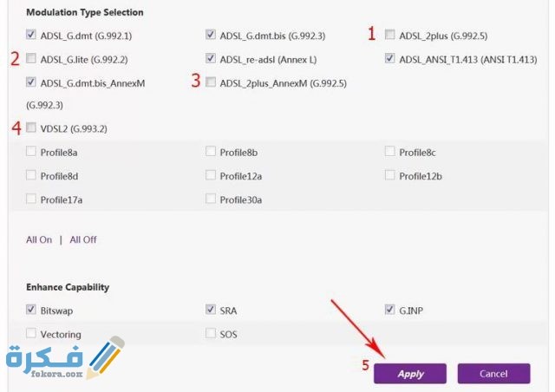Screen dimensions: 555x392
Task: Disable ADSL_ANSI_T1.413 modulation checkbox
Action: 390,59
